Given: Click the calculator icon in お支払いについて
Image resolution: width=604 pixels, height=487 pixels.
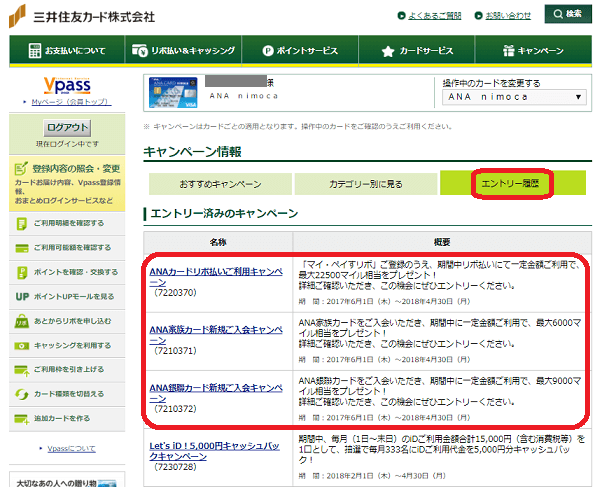Looking at the screenshot, I should pyautogui.click(x=35, y=51).
